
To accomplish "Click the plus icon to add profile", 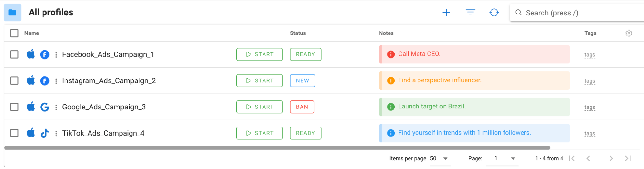I will (x=446, y=13).
